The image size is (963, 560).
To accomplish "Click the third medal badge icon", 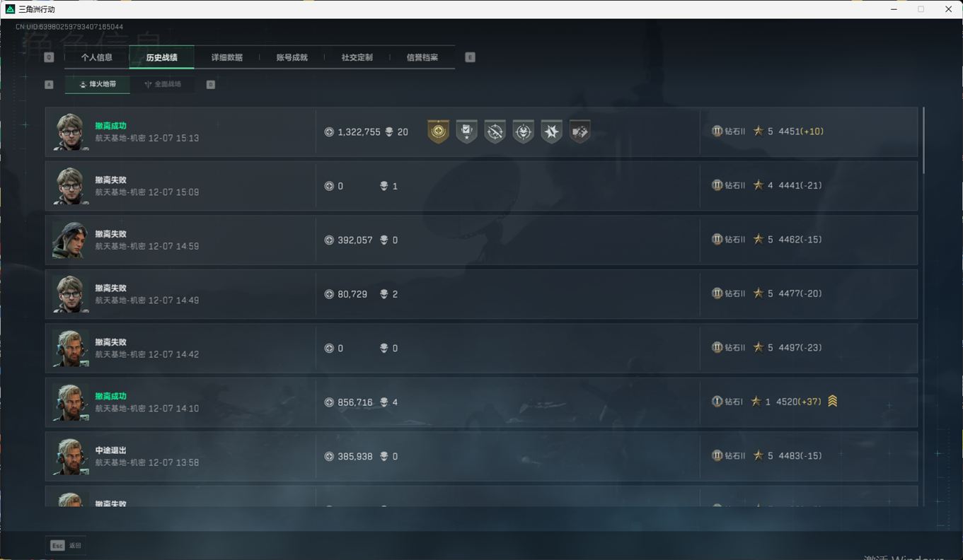I will tap(495, 132).
